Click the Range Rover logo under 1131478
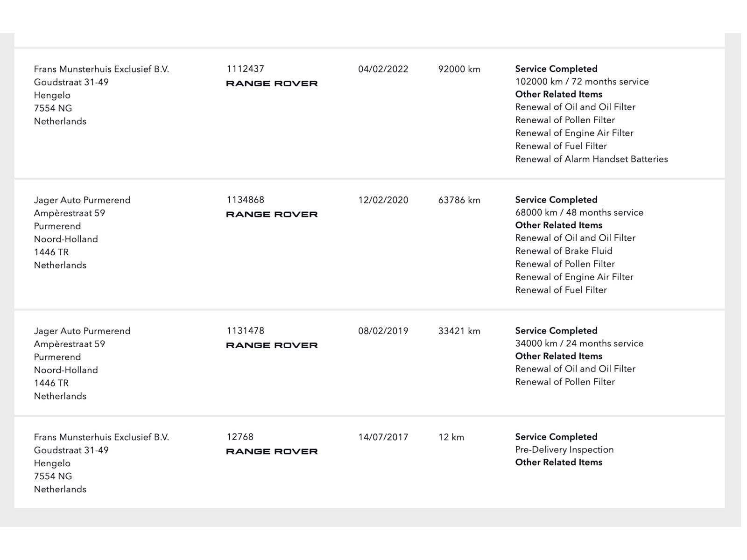 click(272, 345)
